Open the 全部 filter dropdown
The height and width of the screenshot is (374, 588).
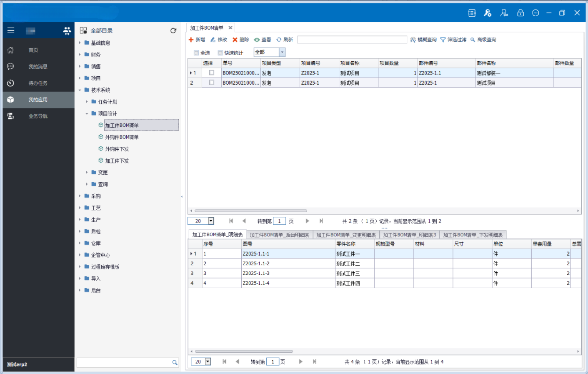(x=282, y=52)
